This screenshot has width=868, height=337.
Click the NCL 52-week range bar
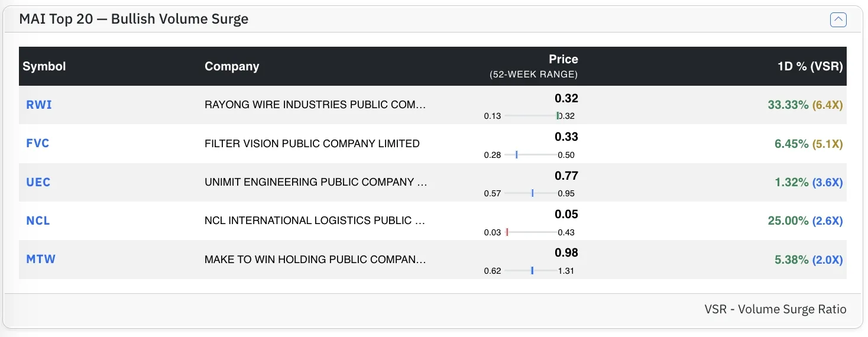[x=530, y=232]
